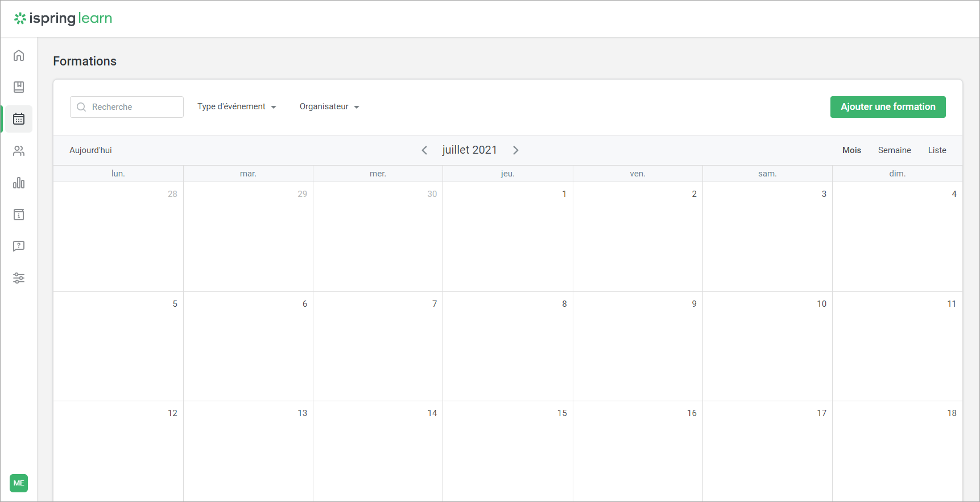Switch to the Semaine view
980x502 pixels.
(894, 150)
